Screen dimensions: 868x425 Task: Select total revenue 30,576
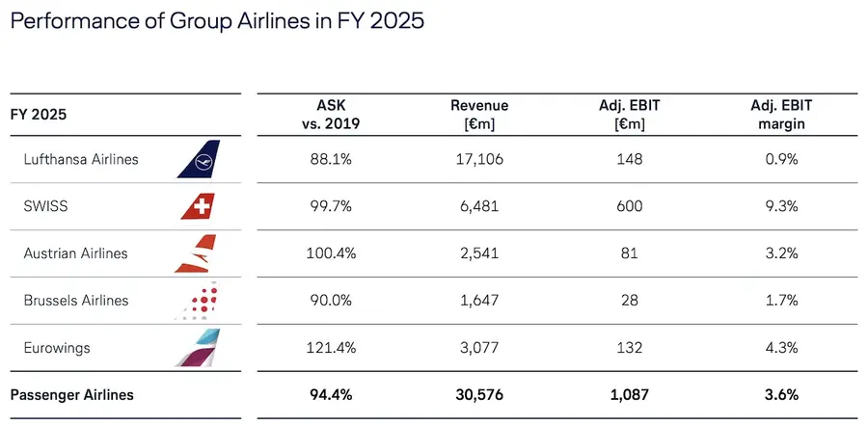click(479, 395)
